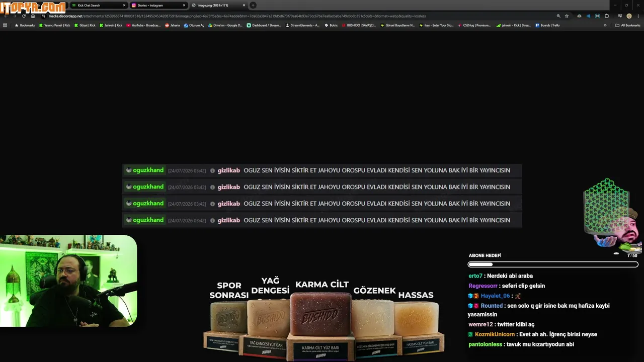Viewport: 644px width, 362px height.
Task: Click the green badge beside KozmikUnicorn
Action: point(470,334)
